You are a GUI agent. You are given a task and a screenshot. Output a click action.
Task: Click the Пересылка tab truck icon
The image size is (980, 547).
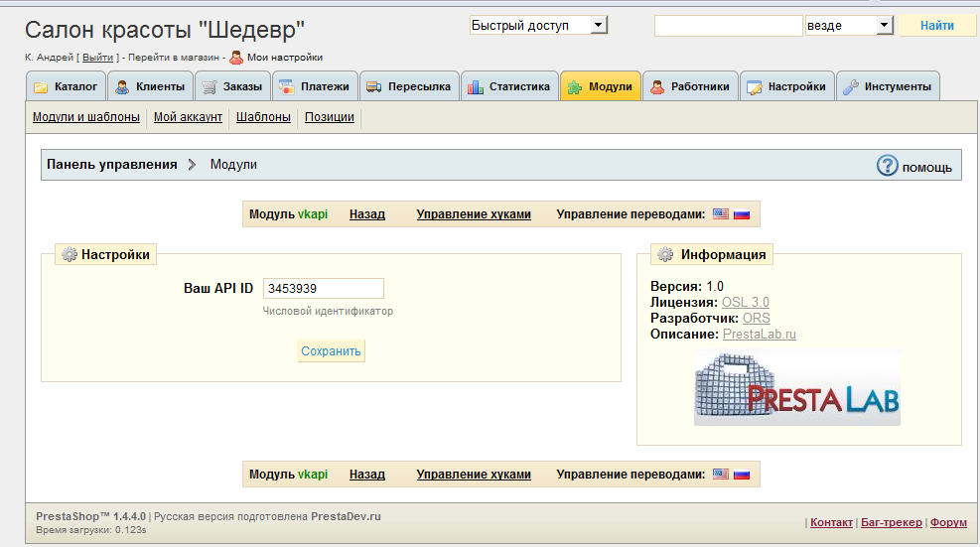pos(373,87)
